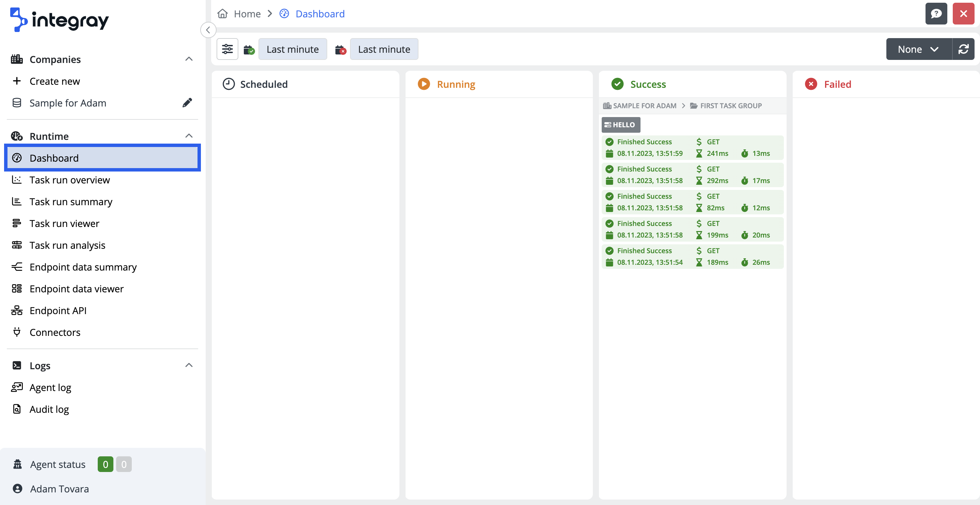Viewport: 980px width, 505px height.
Task: Click the refresh dashboard icon
Action: pos(963,49)
